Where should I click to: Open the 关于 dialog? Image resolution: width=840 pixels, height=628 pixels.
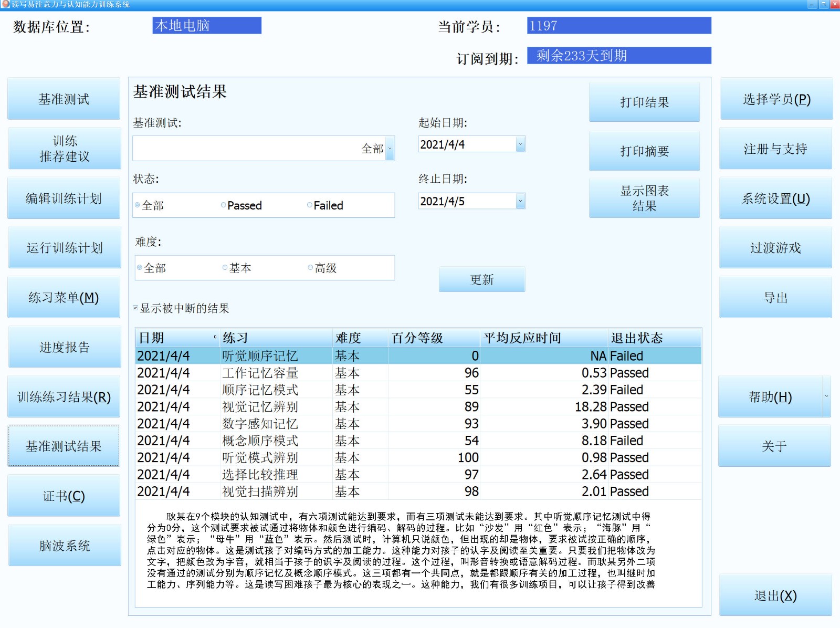click(774, 446)
